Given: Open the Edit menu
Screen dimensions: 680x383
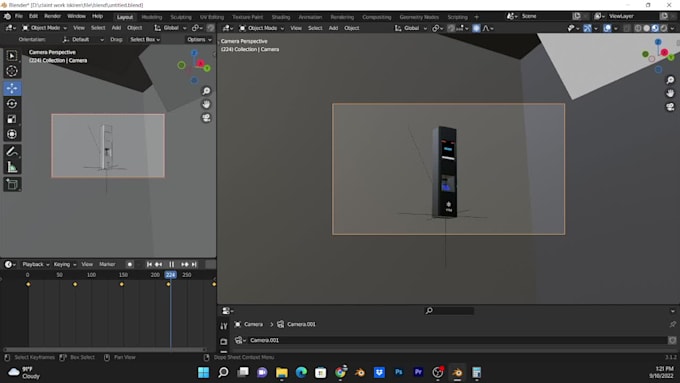Looking at the screenshot, I should coord(33,16).
